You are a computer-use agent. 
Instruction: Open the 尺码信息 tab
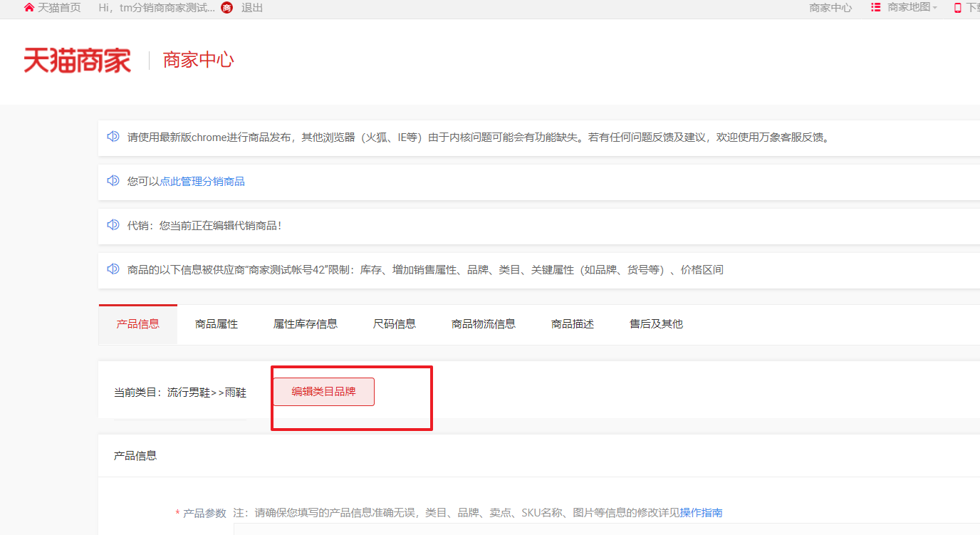(x=395, y=324)
